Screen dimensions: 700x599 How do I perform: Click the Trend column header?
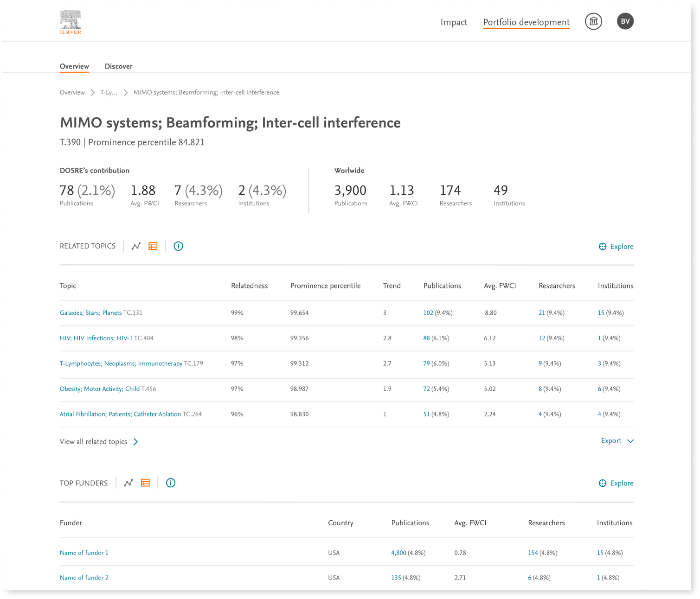pos(392,286)
